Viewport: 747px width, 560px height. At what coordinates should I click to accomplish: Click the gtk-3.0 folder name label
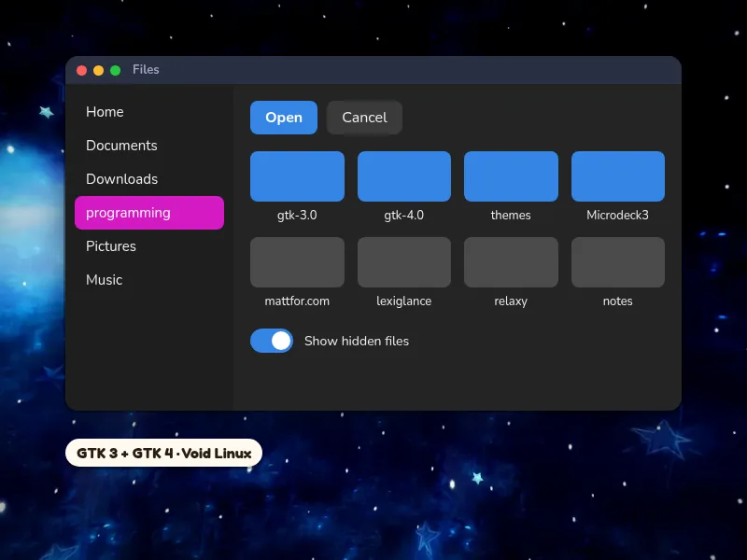tap(297, 216)
